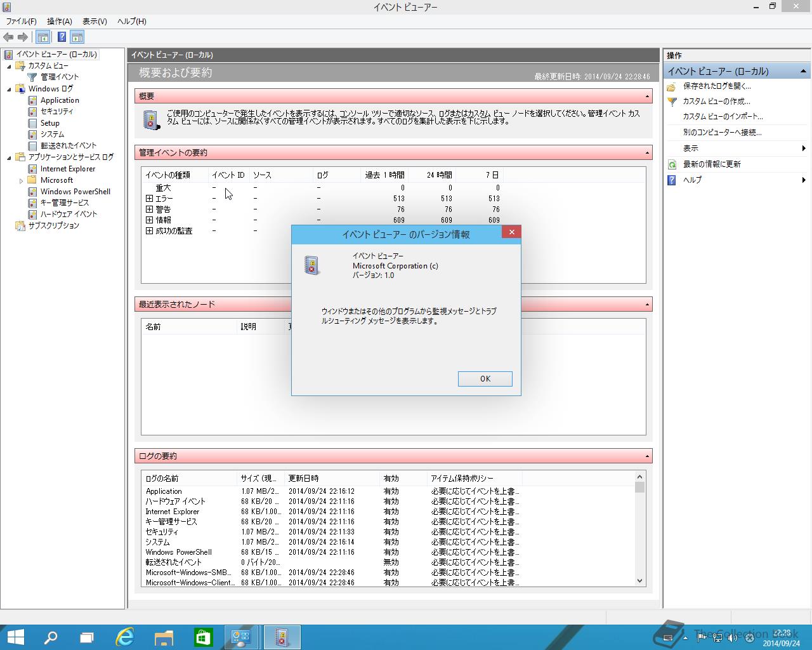Viewport: 812px width, 650px height.
Task: Select 管理イベント filter node in the tree
Action: (x=60, y=77)
